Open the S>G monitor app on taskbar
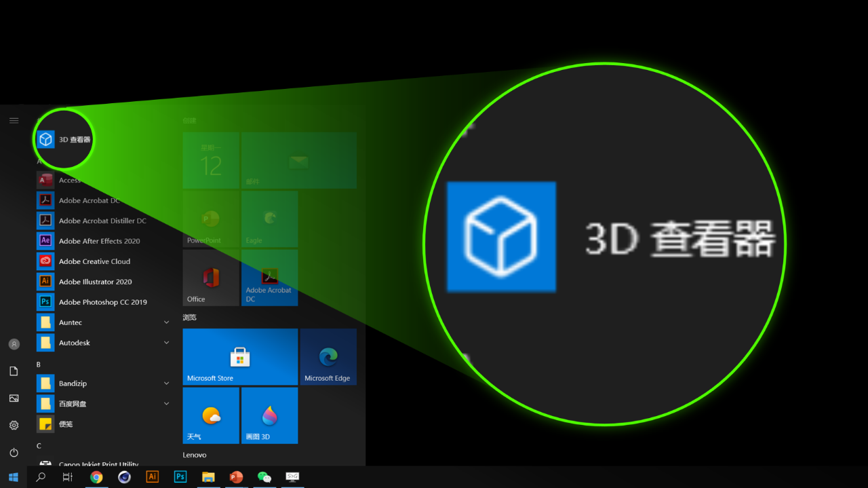Viewport: 868px width, 488px height. (x=292, y=477)
